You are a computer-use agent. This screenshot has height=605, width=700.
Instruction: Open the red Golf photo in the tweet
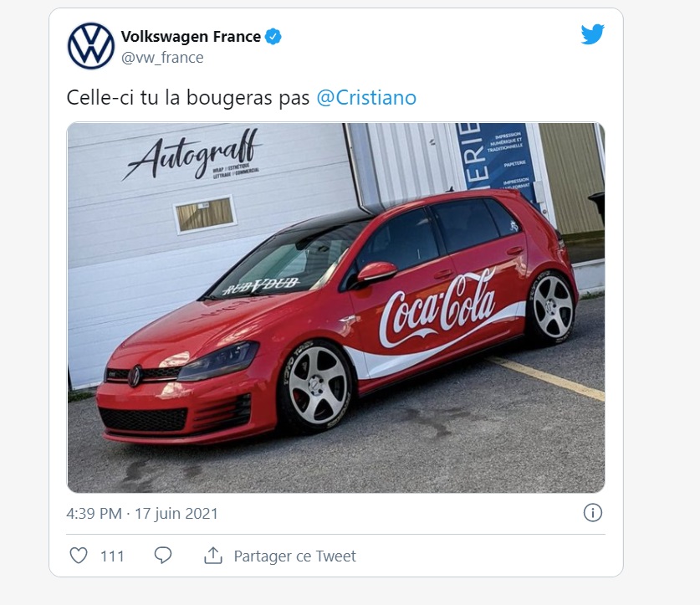[335, 308]
